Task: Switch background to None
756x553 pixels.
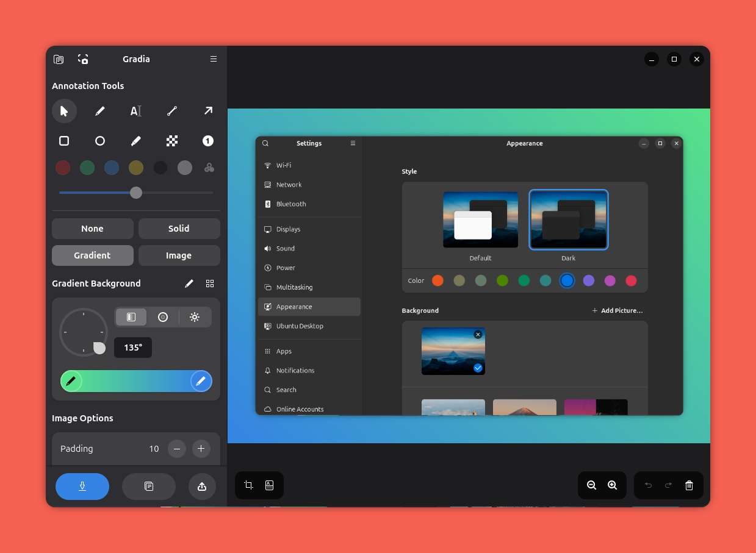Action: tap(92, 229)
